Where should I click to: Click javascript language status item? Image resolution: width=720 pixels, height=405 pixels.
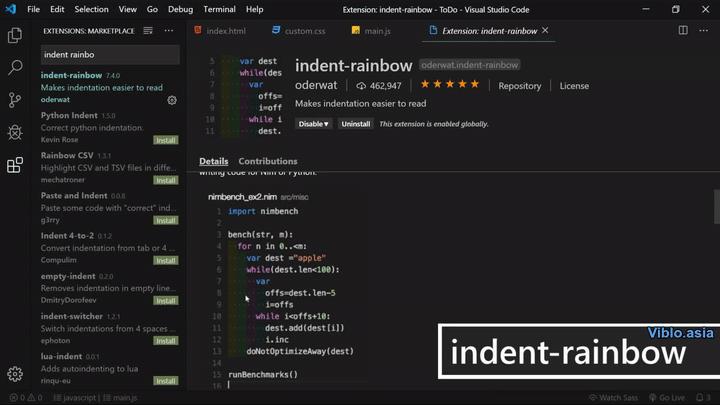click(x=75, y=398)
